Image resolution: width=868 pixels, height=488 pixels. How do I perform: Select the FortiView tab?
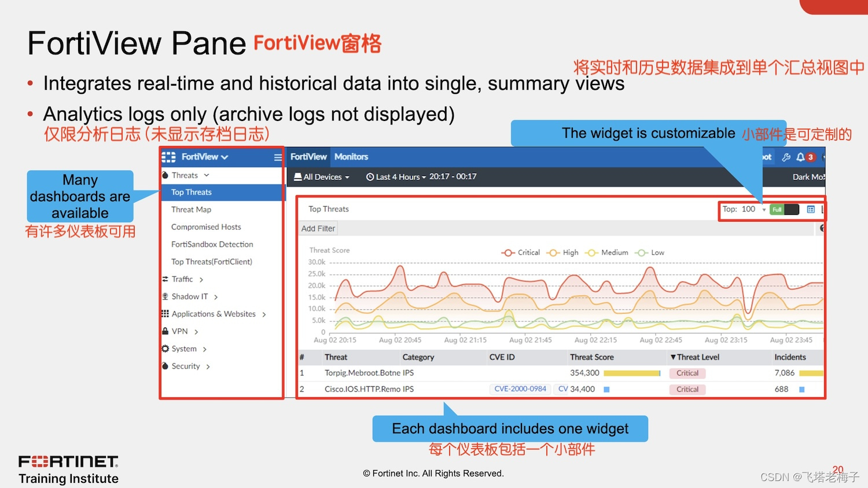coord(308,157)
